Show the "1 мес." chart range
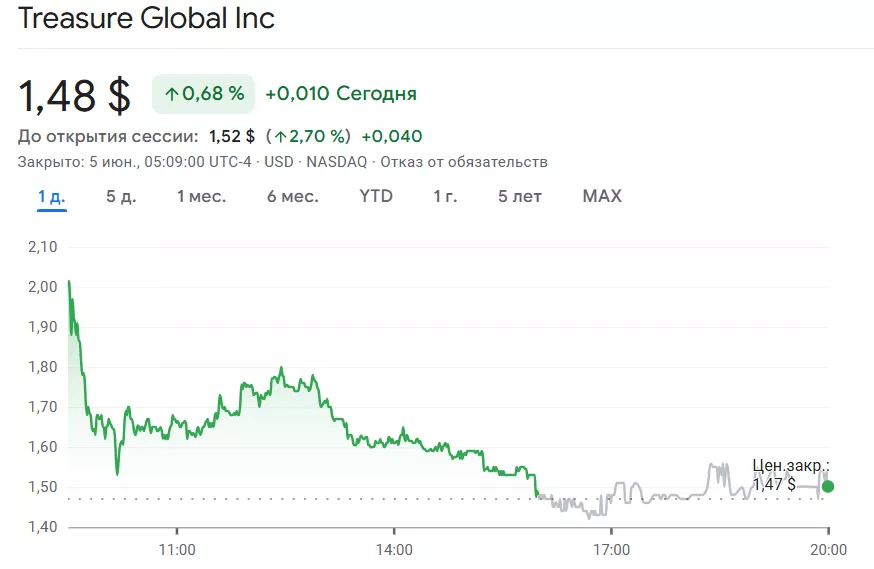 pyautogui.click(x=201, y=197)
